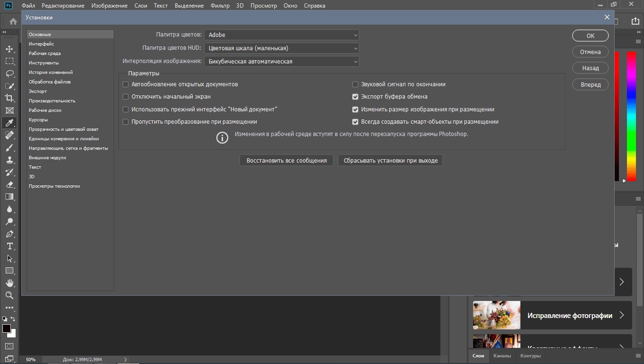Select the Healing Brush tool
The height and width of the screenshot is (364, 644).
click(9, 135)
